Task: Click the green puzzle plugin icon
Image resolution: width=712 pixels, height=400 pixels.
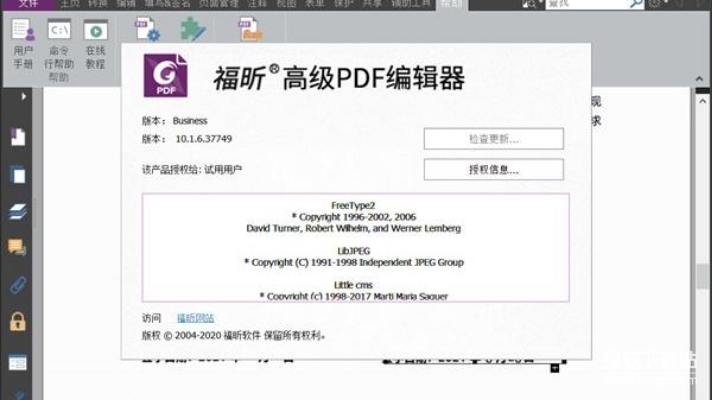Action: tap(193, 29)
